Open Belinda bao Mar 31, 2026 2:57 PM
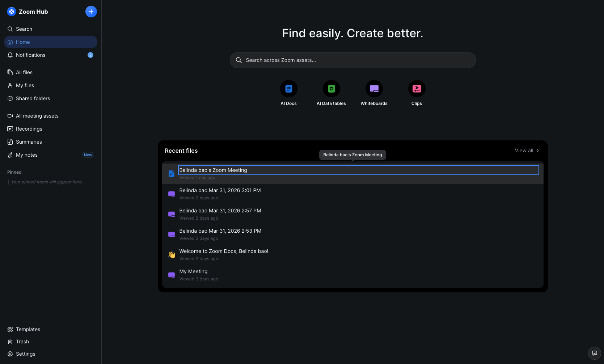The image size is (604, 364). [353, 214]
